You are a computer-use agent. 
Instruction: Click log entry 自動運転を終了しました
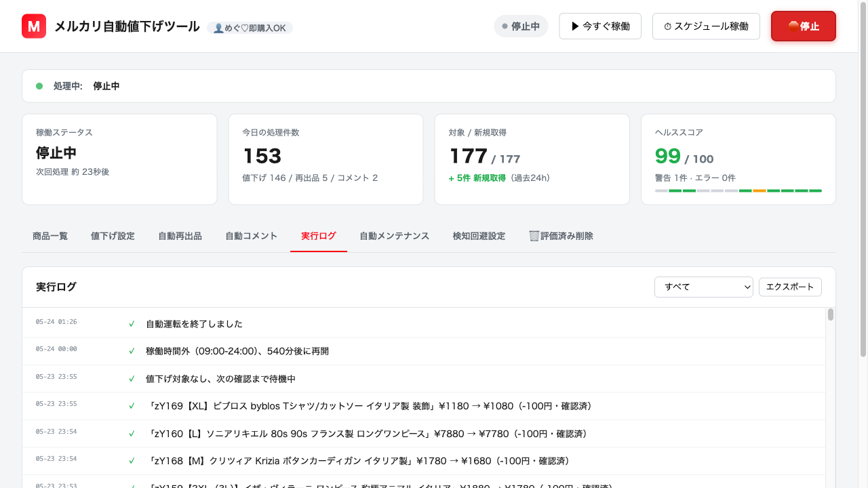click(194, 324)
